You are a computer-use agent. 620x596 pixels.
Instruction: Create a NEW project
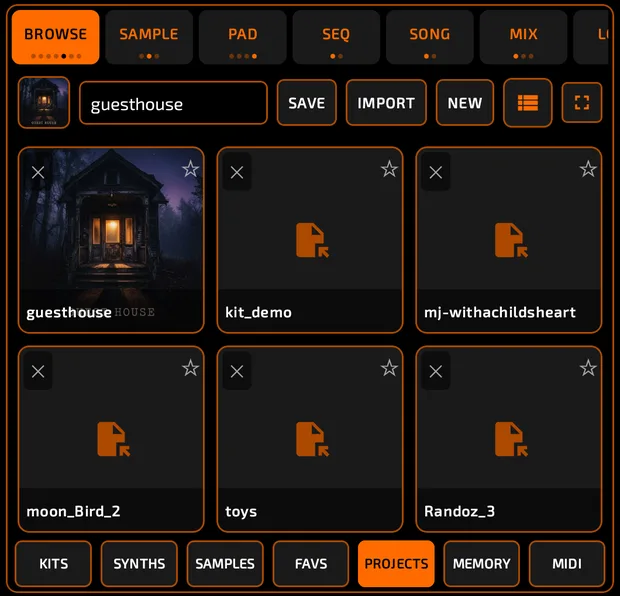pos(465,103)
